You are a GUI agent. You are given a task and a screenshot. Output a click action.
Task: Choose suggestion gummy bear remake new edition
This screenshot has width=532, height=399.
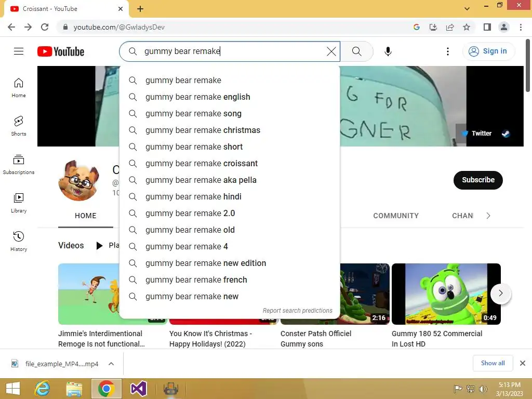(x=230, y=263)
